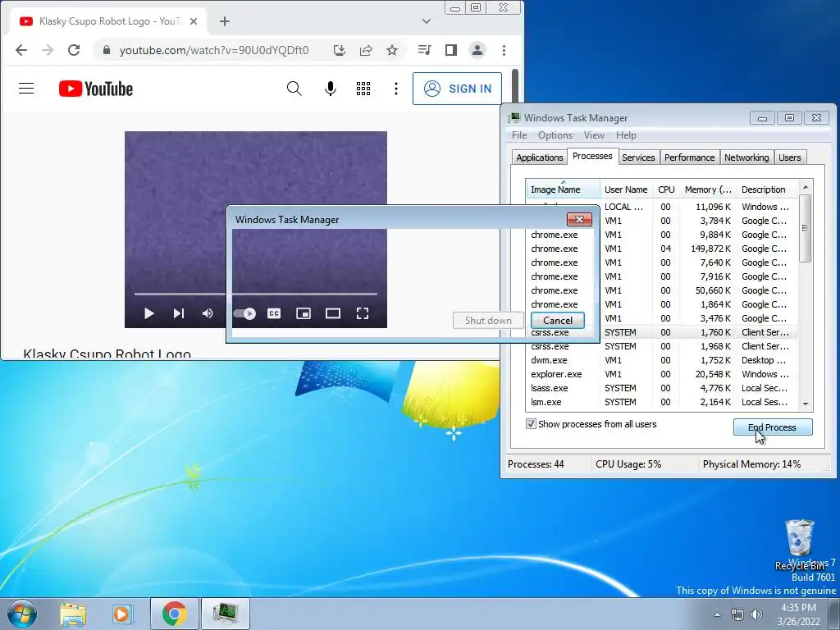
Task: Open the YouTube settings three-dot menu
Action: point(396,89)
